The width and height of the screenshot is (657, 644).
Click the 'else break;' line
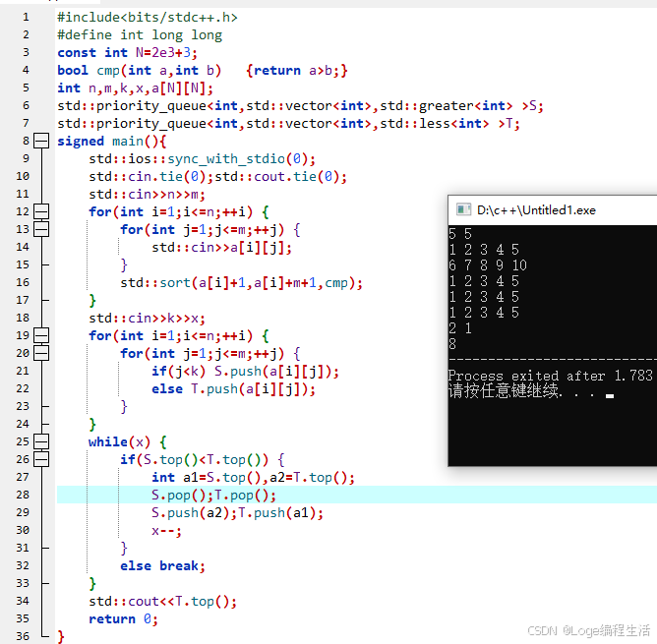162,565
